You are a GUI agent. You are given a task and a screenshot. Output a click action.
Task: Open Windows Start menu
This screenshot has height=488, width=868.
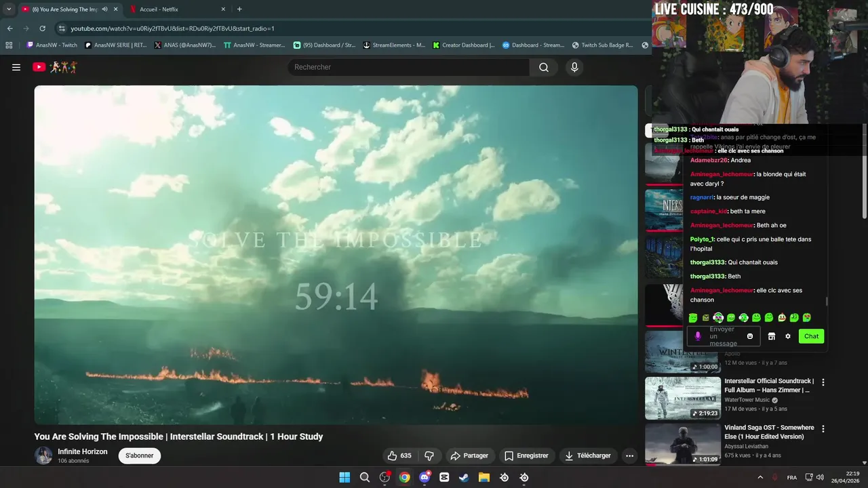(344, 477)
